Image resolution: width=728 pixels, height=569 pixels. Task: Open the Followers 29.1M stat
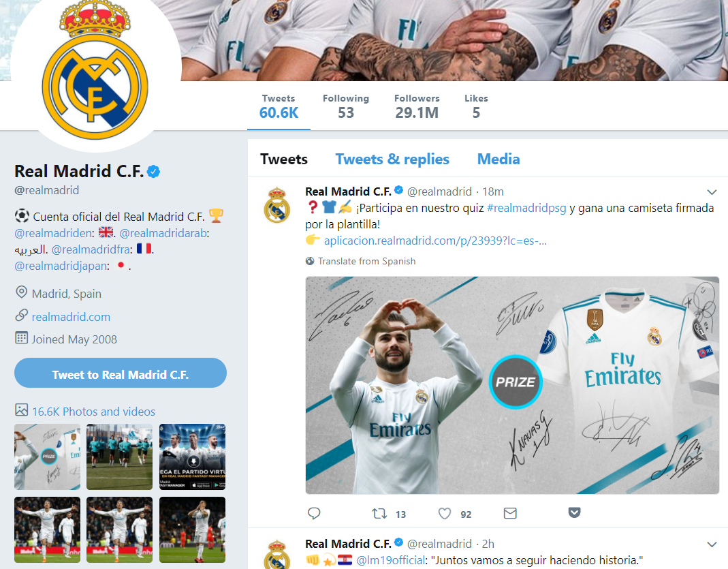pyautogui.click(x=417, y=106)
